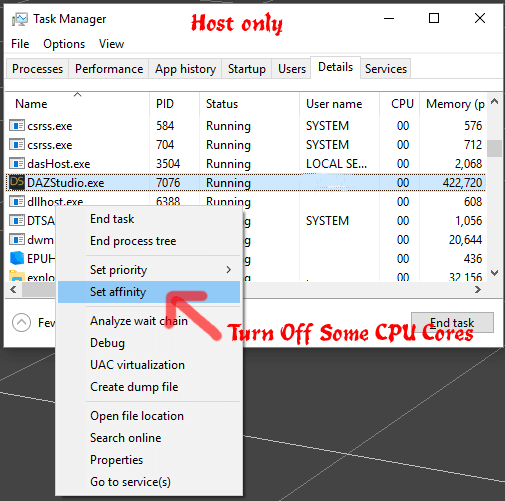
Task: Sort by the Status column header
Action: pyautogui.click(x=249, y=104)
